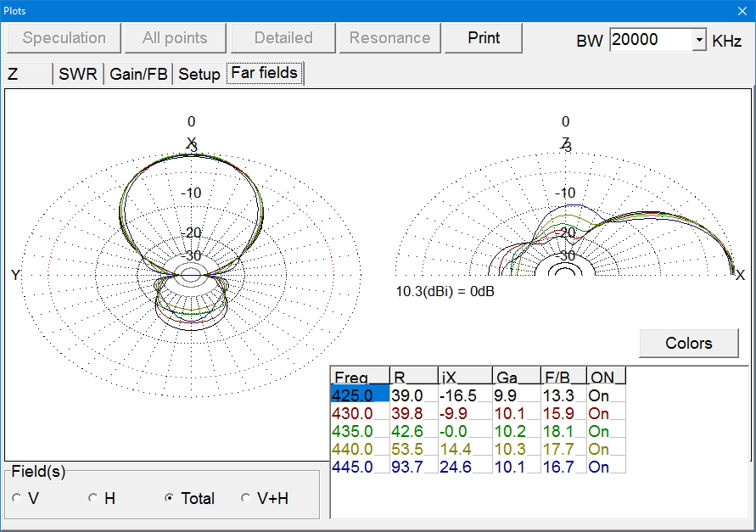Switch to the Gain/FB tab
This screenshot has height=532, width=756.
click(x=139, y=75)
